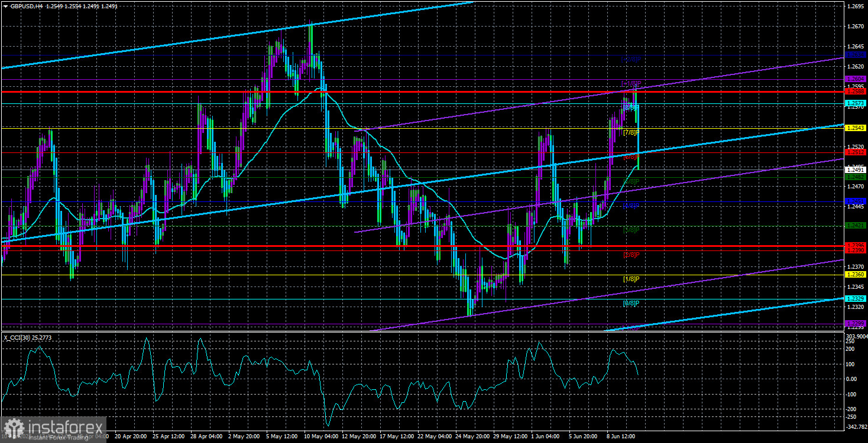
Task: Click the red 1.2588 price tag
Action: click(x=856, y=92)
